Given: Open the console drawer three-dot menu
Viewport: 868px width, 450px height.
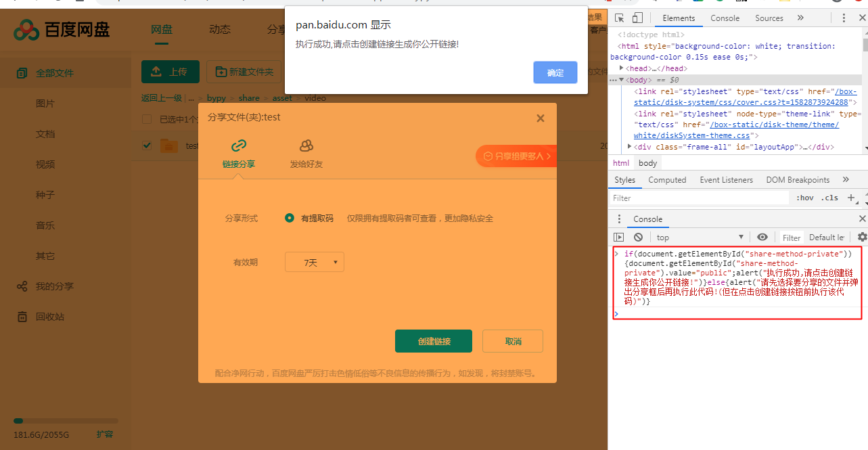Looking at the screenshot, I should (x=619, y=219).
